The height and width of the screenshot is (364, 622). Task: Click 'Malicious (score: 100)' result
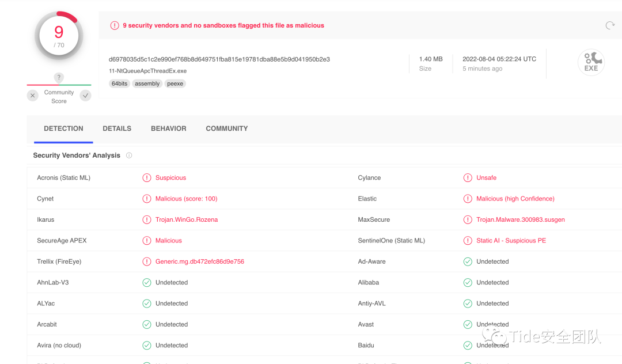coord(187,199)
